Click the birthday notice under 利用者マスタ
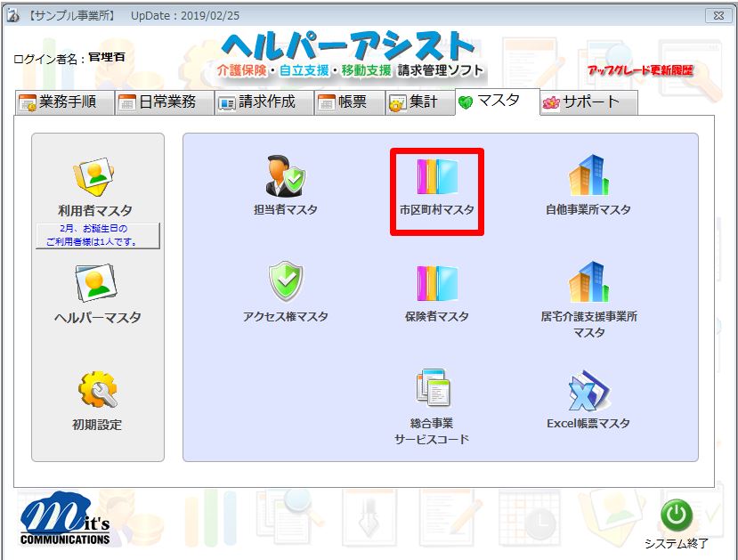This screenshot has height=560, width=738. tap(97, 235)
